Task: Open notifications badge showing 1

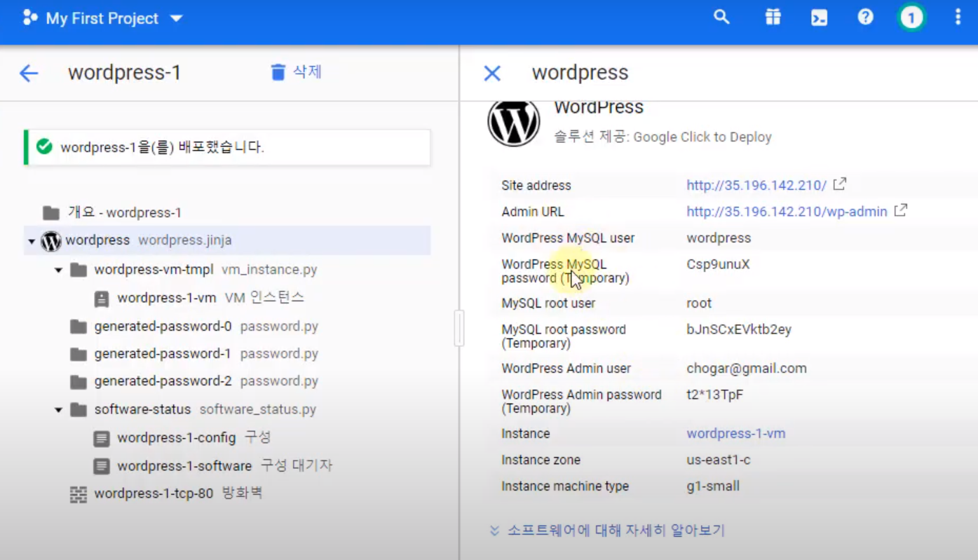Action: (x=911, y=18)
